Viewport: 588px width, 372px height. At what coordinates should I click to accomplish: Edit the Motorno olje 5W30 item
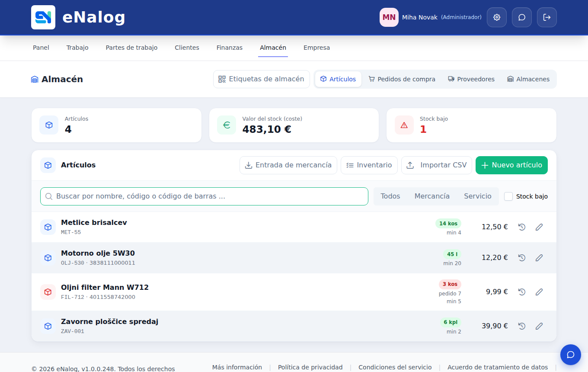click(x=539, y=258)
